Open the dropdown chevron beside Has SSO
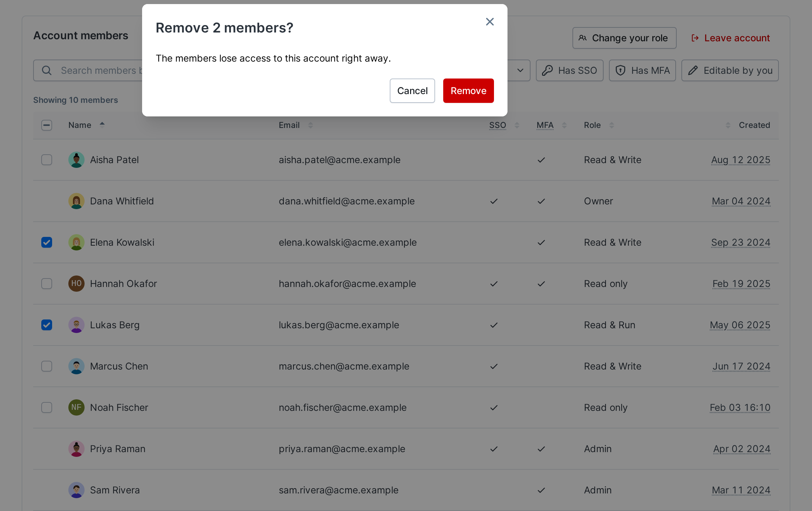This screenshot has height=511, width=812. [x=520, y=70]
